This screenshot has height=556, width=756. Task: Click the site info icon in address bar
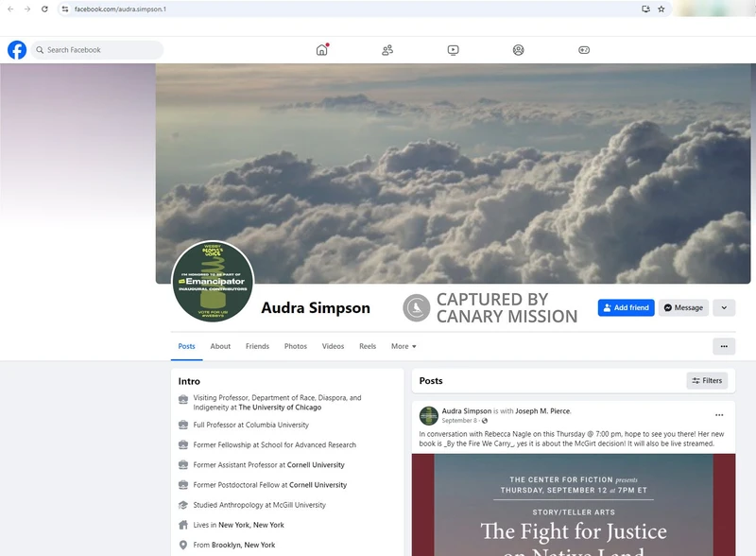click(x=65, y=9)
